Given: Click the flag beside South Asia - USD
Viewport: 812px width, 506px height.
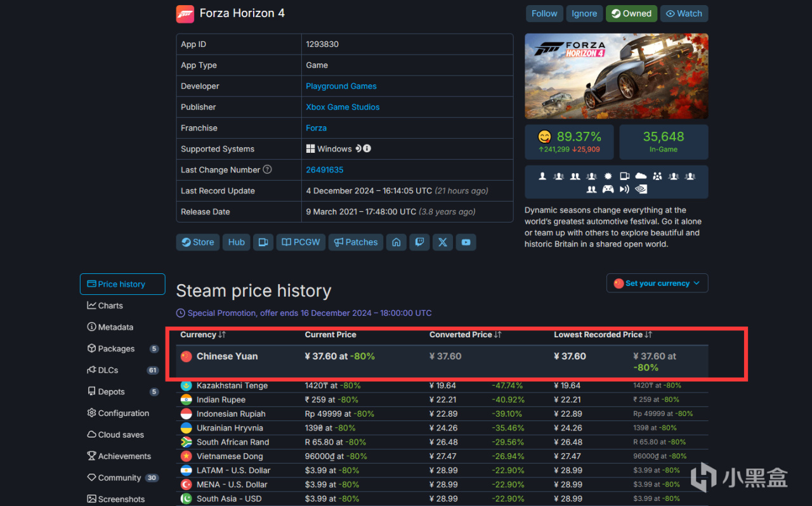Looking at the screenshot, I should tap(186, 498).
